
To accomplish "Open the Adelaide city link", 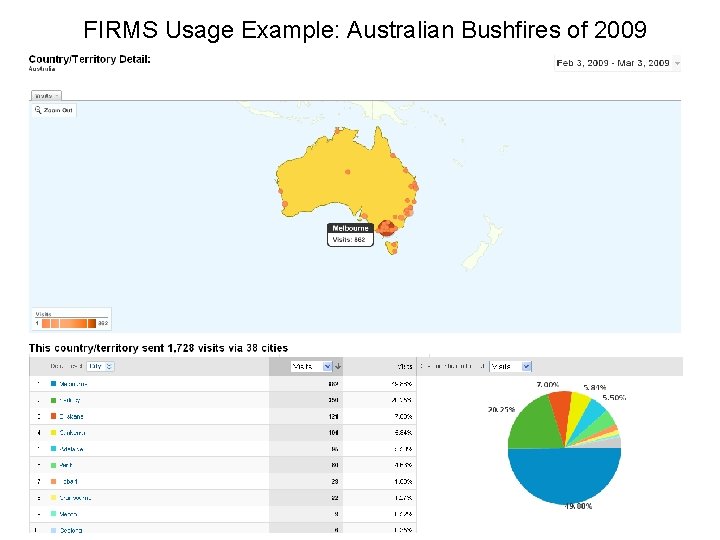I will pyautogui.click(x=71, y=449).
